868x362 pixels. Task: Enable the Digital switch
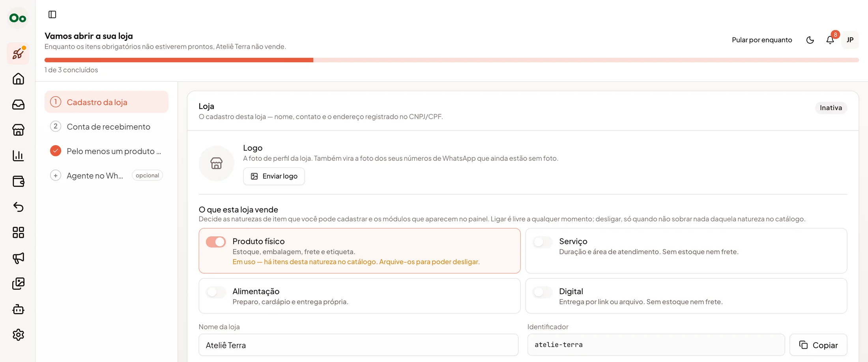pyautogui.click(x=542, y=292)
